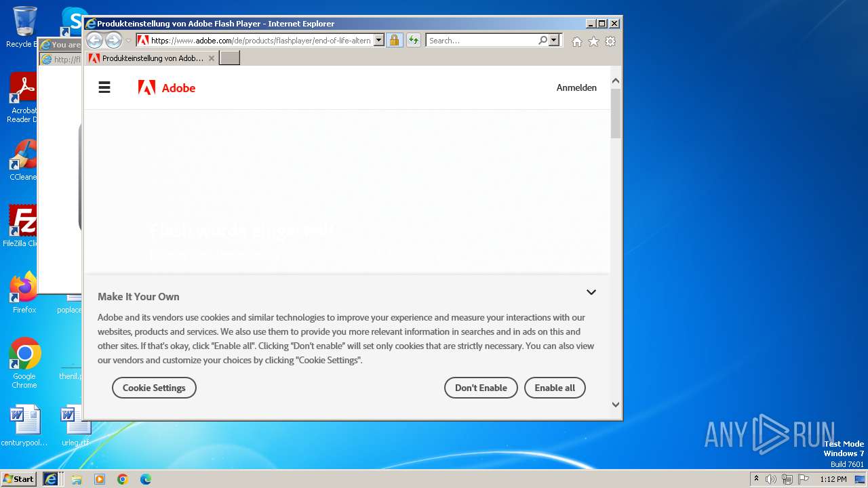
Task: Open Windows Media Player taskbar icon
Action: [x=100, y=479]
